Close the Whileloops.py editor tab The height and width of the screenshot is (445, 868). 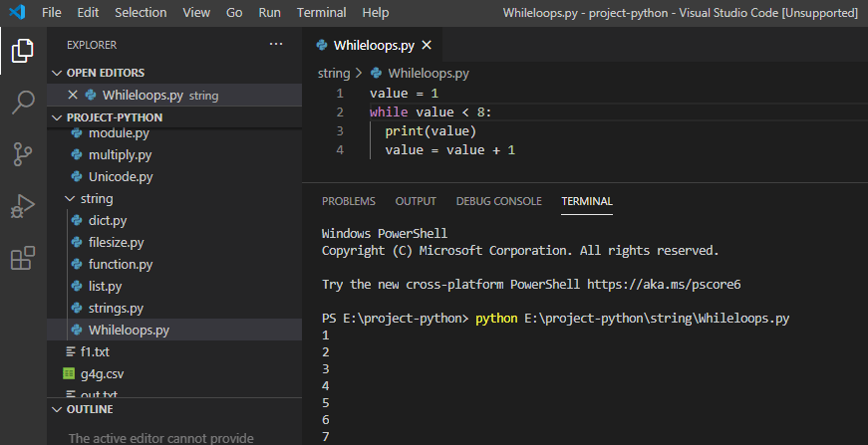(x=427, y=46)
